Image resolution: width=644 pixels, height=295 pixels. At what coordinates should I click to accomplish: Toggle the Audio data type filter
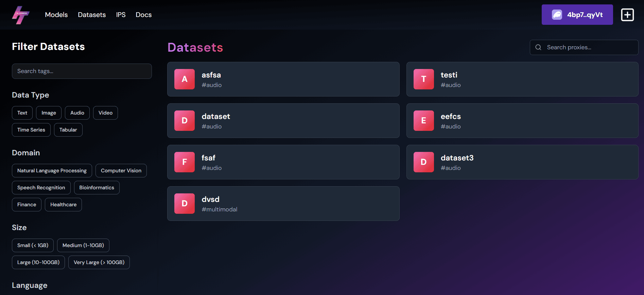tap(77, 113)
